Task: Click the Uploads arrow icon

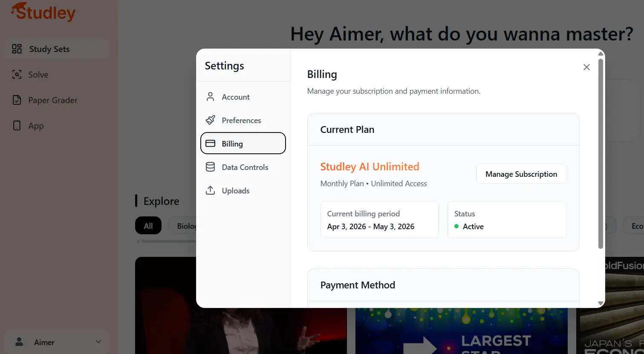Action: click(210, 190)
